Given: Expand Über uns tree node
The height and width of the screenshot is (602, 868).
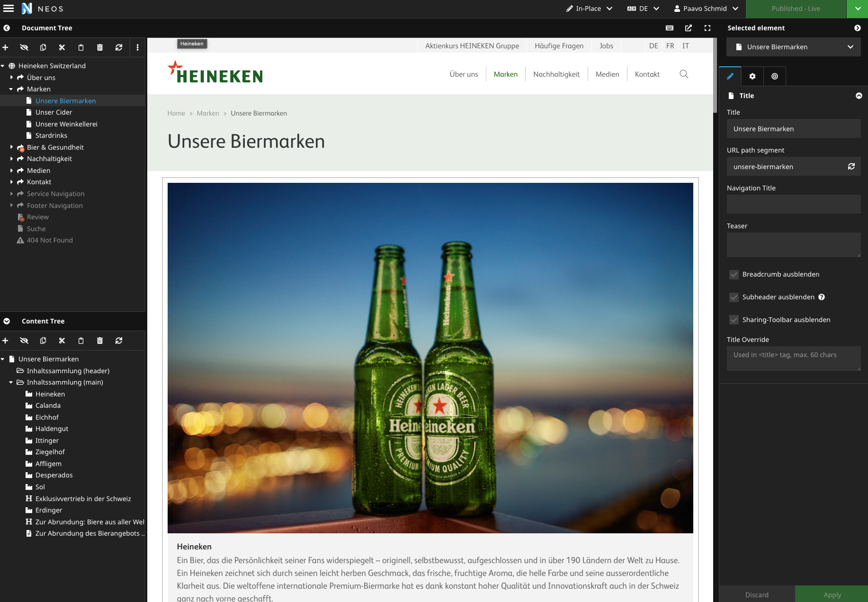Looking at the screenshot, I should coord(11,77).
